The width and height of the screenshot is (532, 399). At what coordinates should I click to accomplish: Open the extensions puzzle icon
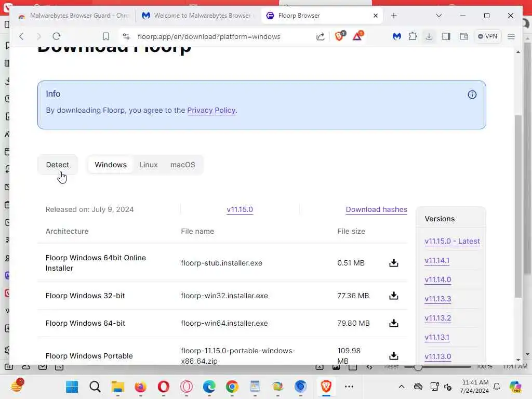(x=413, y=36)
